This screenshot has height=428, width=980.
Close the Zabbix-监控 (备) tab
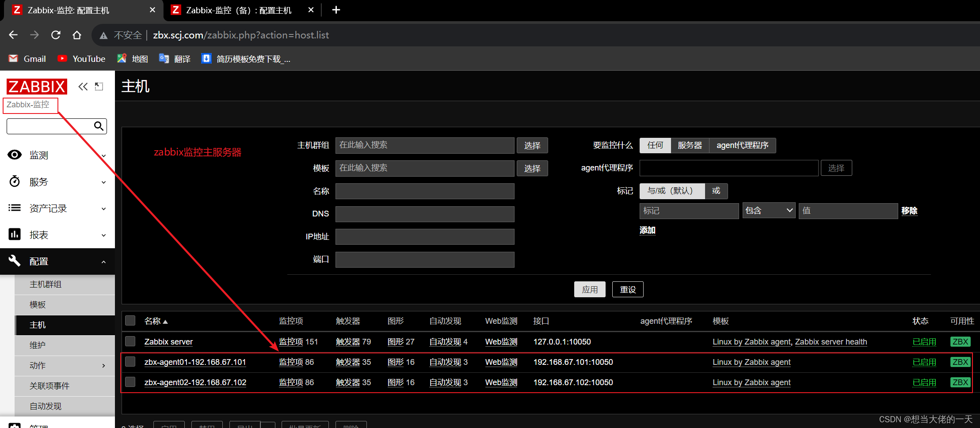311,10
